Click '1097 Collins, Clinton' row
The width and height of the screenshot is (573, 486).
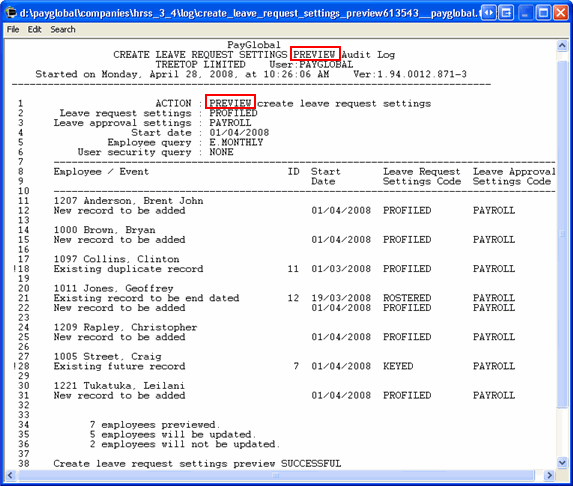[x=116, y=259]
